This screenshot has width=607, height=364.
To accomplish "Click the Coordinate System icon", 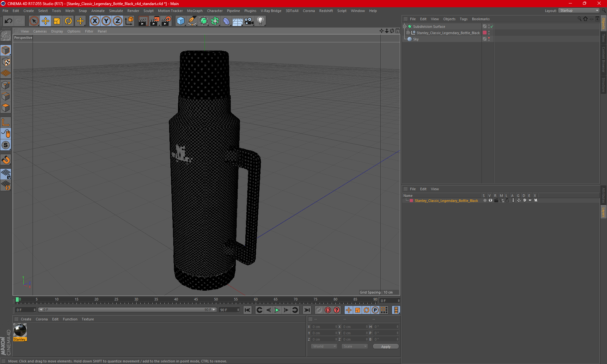I will [x=129, y=21].
